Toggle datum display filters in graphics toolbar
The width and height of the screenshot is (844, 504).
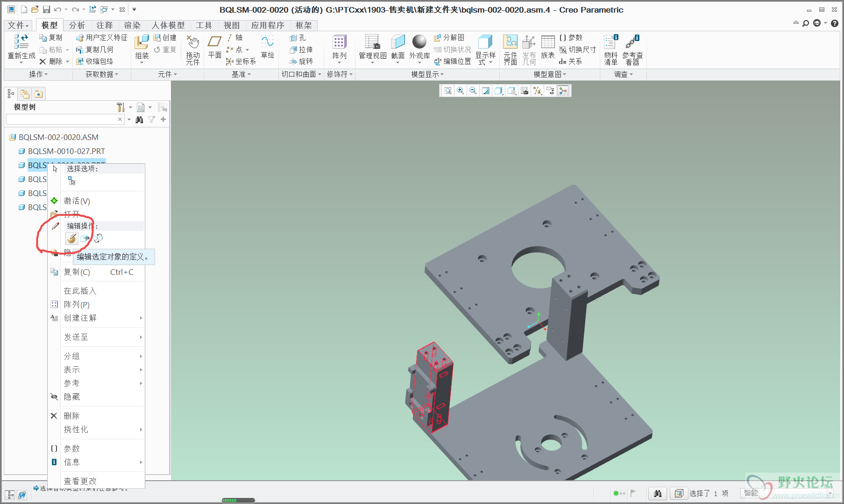[538, 91]
